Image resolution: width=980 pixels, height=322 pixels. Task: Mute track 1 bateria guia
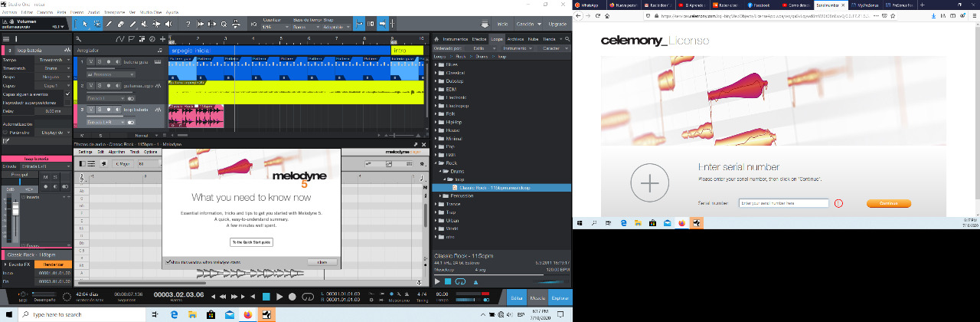click(91, 61)
